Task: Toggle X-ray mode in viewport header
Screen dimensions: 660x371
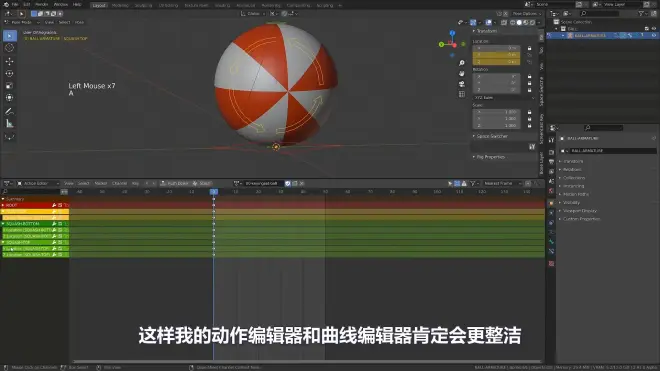Action: click(504, 22)
